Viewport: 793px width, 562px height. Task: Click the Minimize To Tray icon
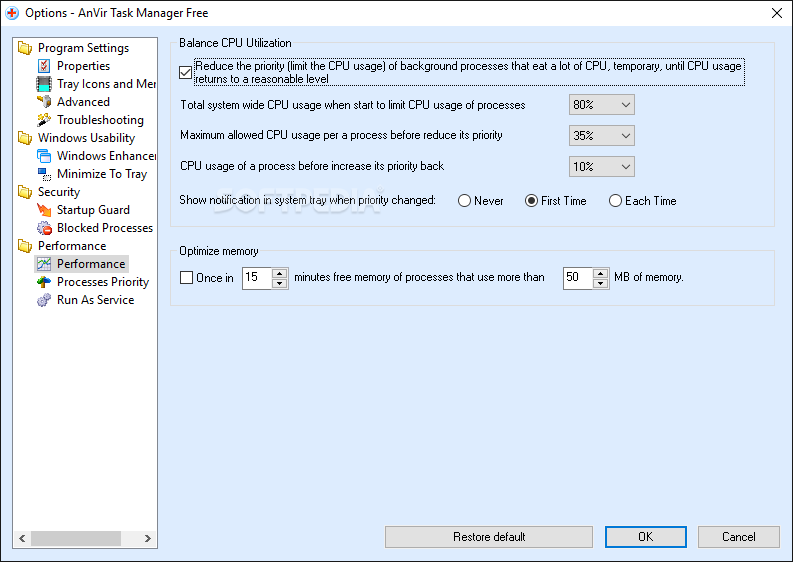pyautogui.click(x=44, y=174)
